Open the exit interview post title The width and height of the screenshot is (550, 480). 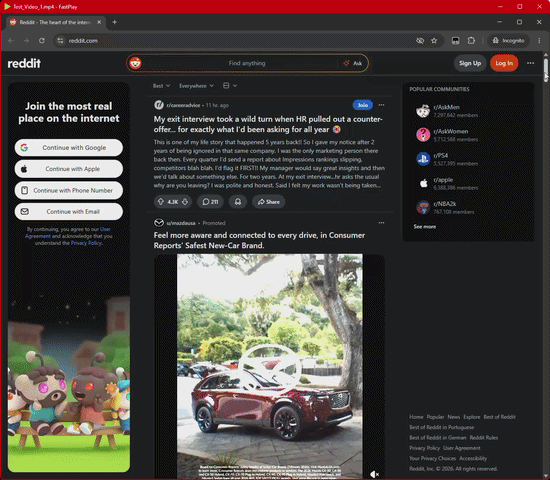coord(268,124)
